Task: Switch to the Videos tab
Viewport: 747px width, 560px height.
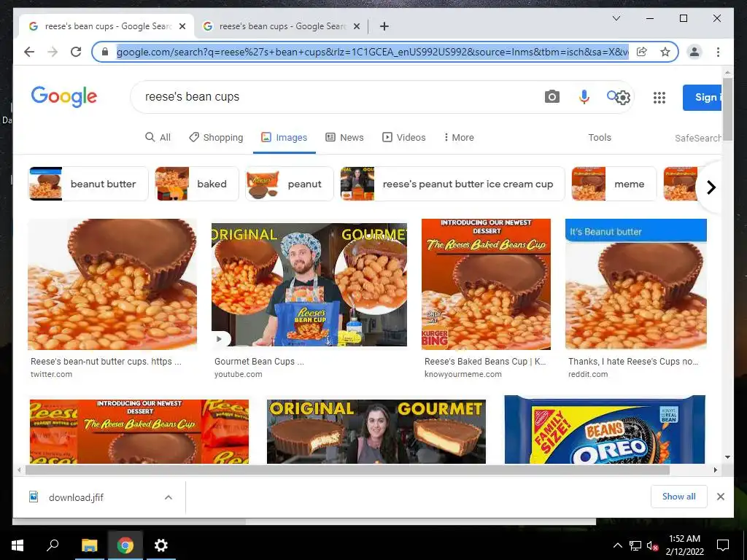Action: pos(404,138)
